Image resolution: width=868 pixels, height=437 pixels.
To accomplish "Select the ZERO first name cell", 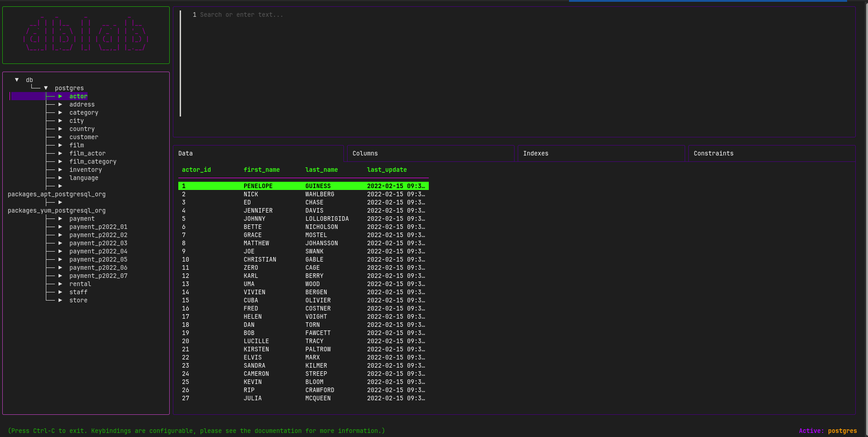I will [x=251, y=267].
